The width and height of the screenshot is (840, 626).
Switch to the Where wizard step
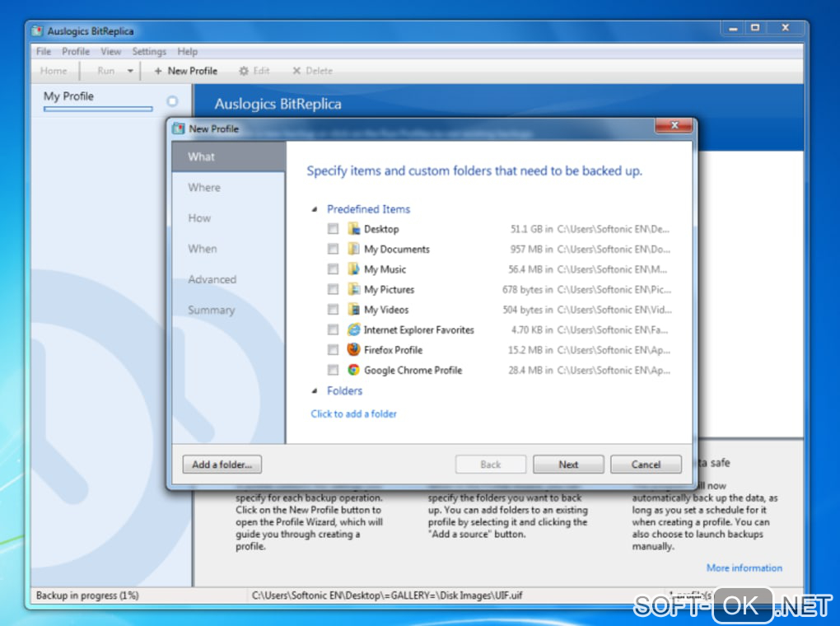229,188
